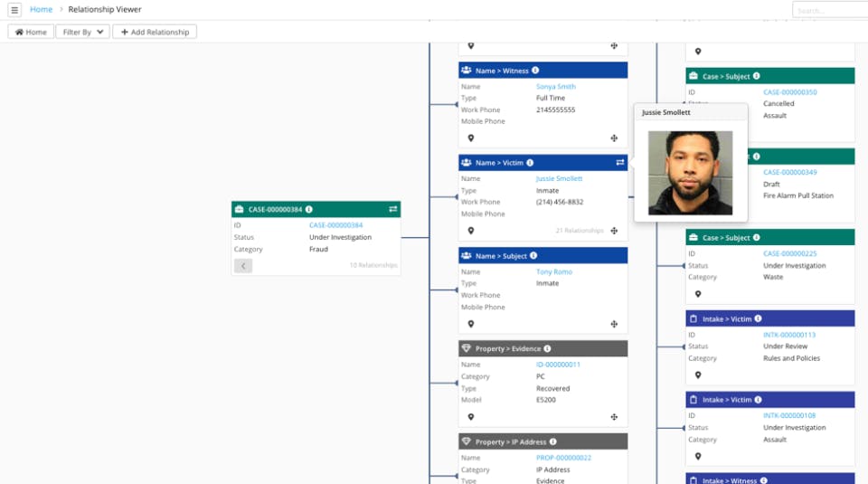Open case link CASE-000000350
The image size is (868, 484).
click(789, 92)
